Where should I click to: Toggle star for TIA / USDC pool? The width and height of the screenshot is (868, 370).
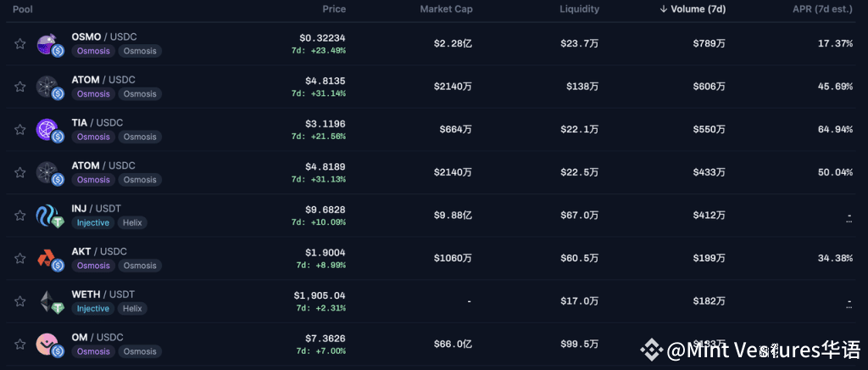[20, 130]
